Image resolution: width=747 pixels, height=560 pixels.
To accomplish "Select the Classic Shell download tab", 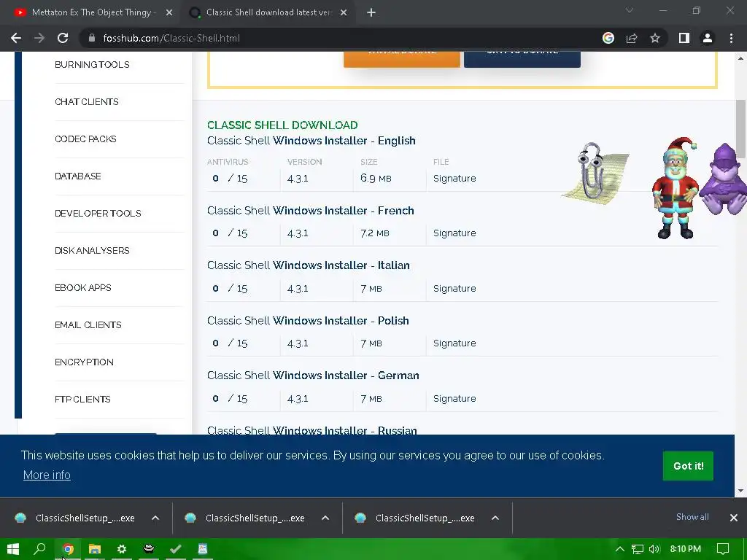I will click(268, 13).
